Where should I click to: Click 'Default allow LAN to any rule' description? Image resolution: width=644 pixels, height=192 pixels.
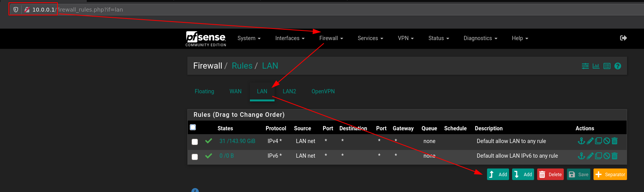(511, 141)
